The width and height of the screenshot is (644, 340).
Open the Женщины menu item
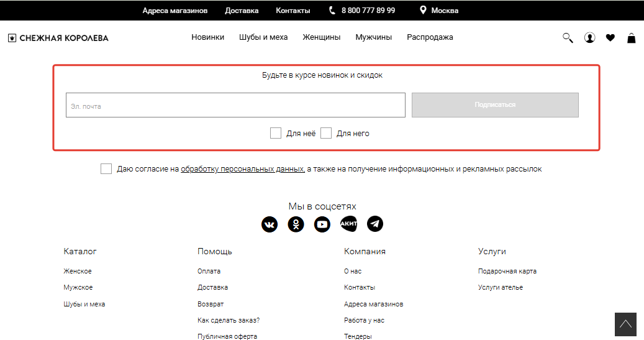click(x=322, y=37)
